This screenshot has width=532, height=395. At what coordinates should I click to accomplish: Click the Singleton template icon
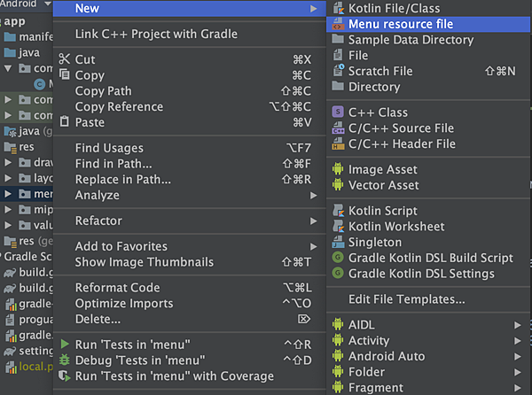(338, 242)
